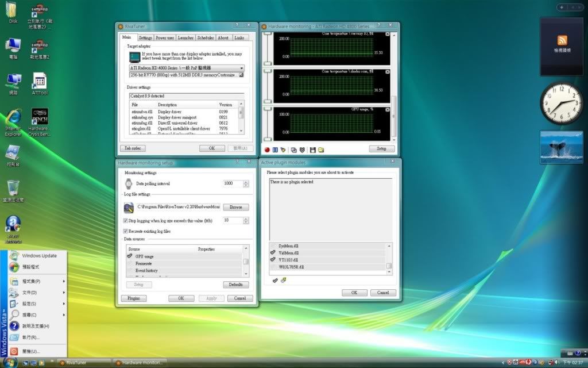This screenshot has width=588, height=368.
Task: Switch to the Settings tab in RivaTuner
Action: tap(145, 38)
